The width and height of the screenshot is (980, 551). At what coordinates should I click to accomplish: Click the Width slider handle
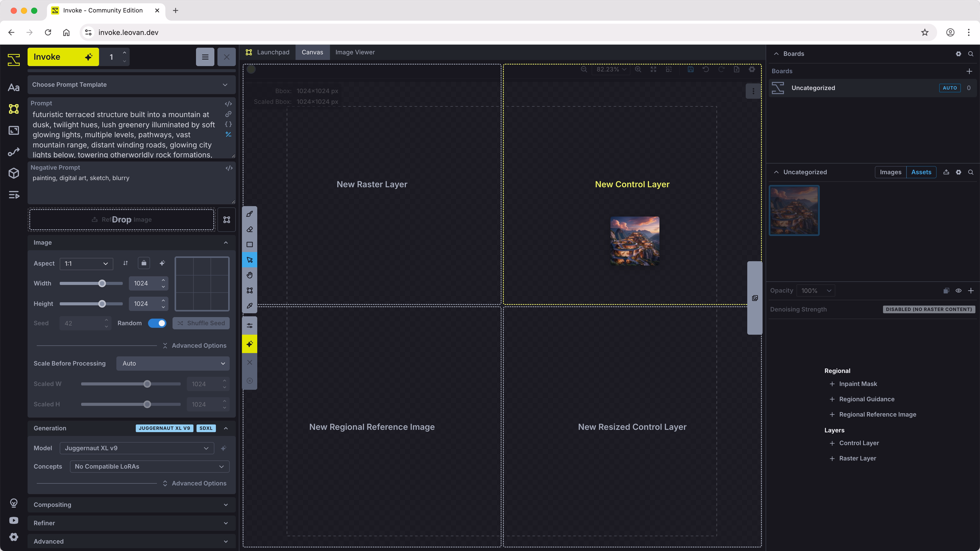(102, 283)
